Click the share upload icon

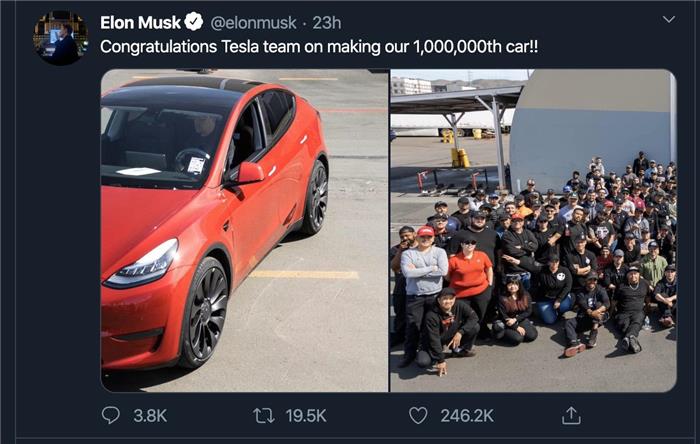click(571, 415)
